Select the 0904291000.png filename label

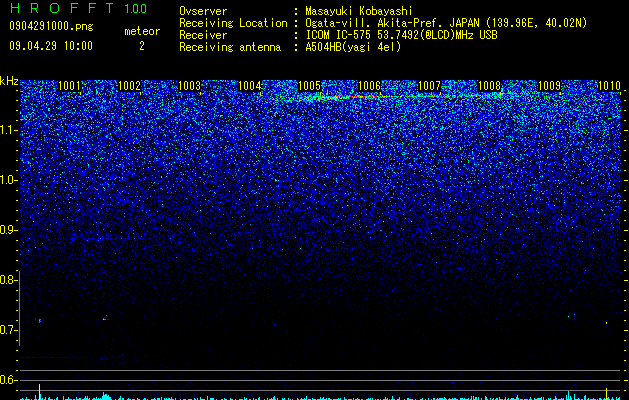(x=51, y=26)
